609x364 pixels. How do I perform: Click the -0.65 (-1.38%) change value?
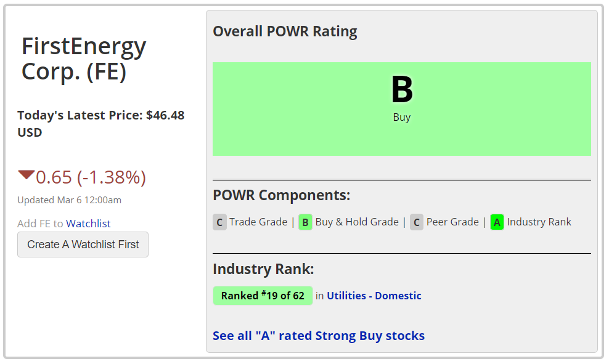pyautogui.click(x=91, y=177)
